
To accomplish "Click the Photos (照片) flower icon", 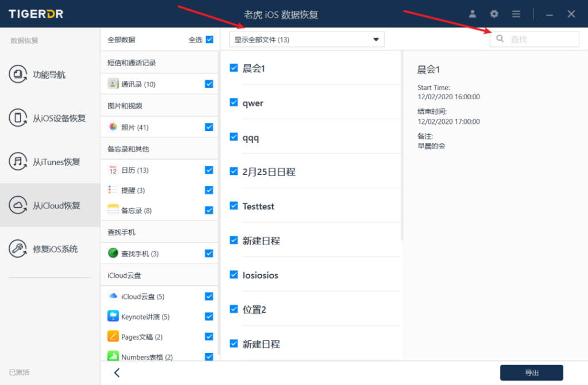I will tap(113, 127).
